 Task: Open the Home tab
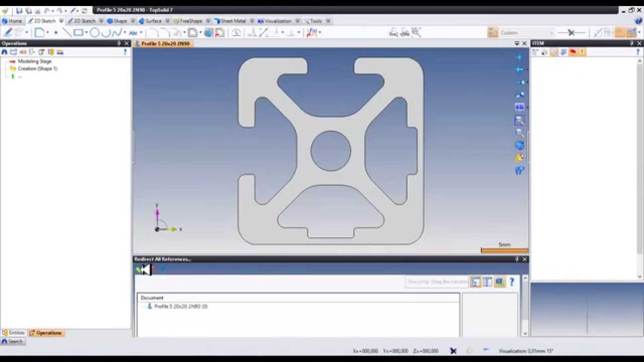pos(12,21)
